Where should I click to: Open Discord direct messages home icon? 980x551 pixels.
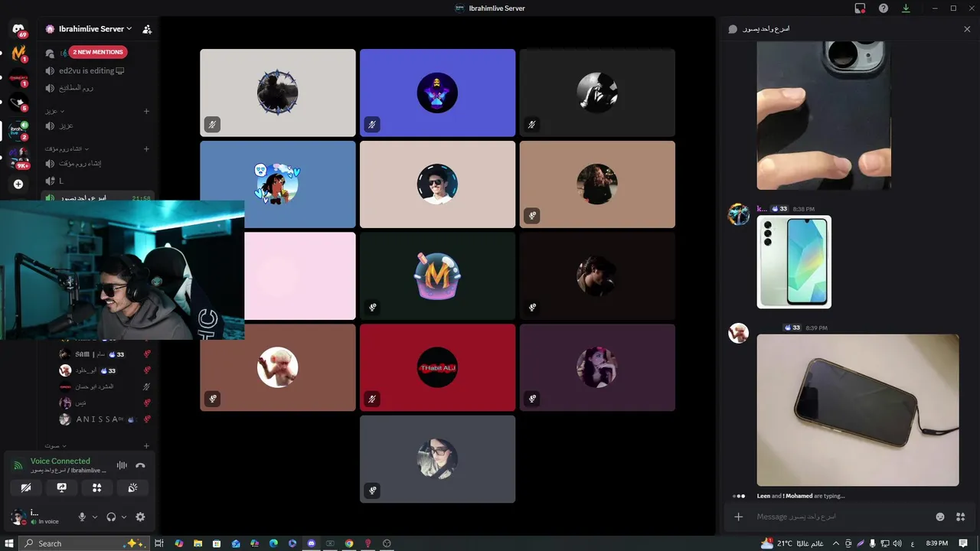18,29
